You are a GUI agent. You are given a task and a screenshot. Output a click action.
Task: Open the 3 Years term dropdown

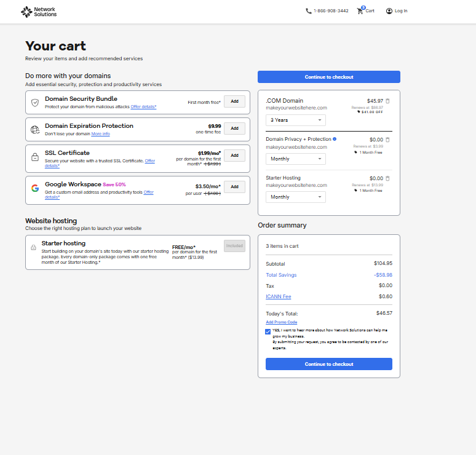pos(296,120)
